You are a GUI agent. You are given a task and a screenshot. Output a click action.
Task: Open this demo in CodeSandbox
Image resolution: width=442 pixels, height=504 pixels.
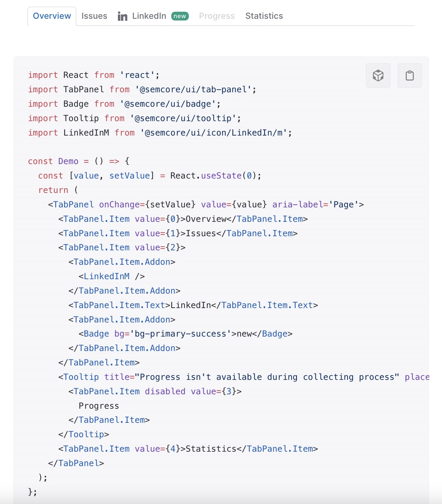[x=378, y=75]
